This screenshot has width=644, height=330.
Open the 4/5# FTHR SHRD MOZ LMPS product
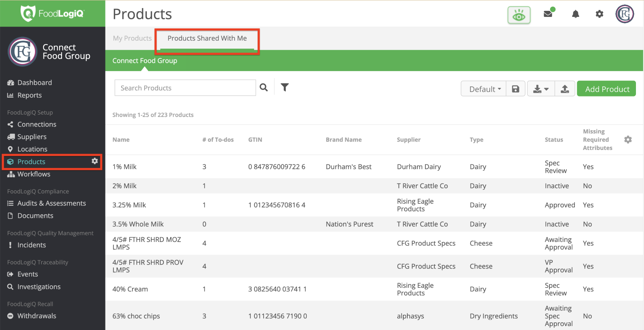[147, 243]
